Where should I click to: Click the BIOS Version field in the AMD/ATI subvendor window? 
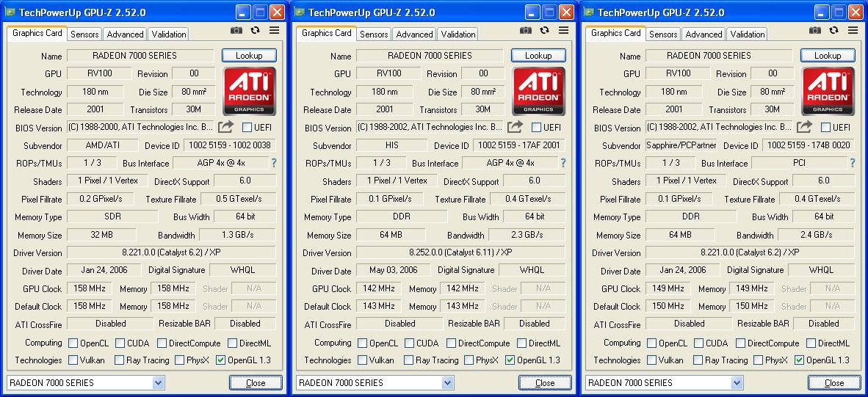(x=140, y=127)
